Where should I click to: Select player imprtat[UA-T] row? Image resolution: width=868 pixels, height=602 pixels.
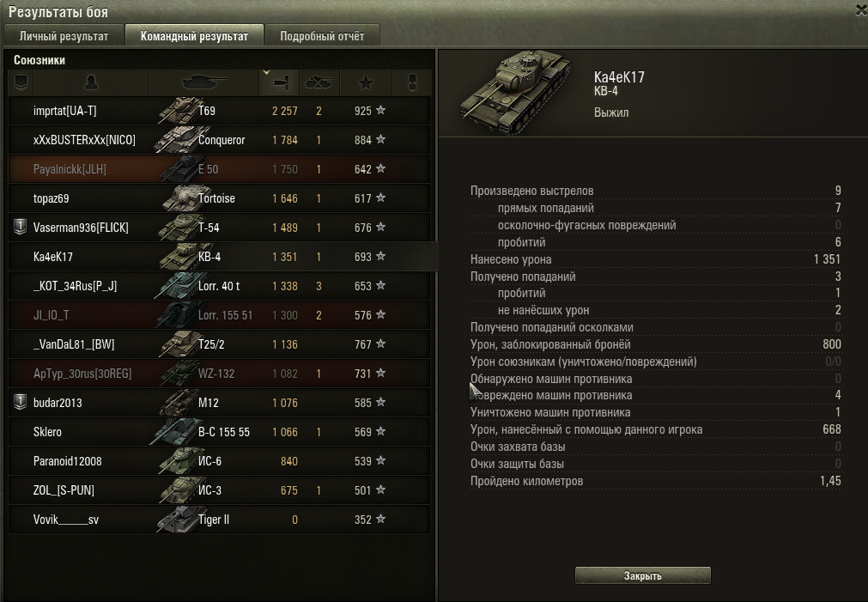pyautogui.click(x=219, y=111)
